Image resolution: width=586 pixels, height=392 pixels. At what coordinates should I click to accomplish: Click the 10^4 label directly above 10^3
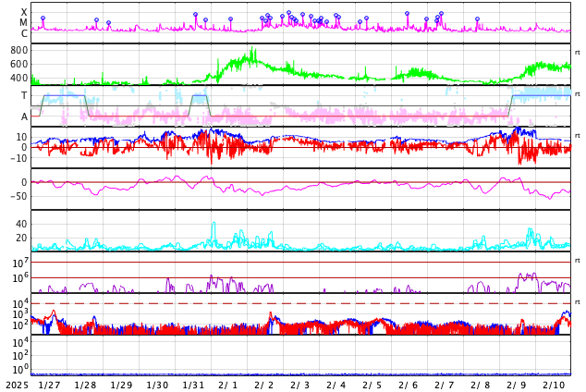pyautogui.click(x=19, y=303)
